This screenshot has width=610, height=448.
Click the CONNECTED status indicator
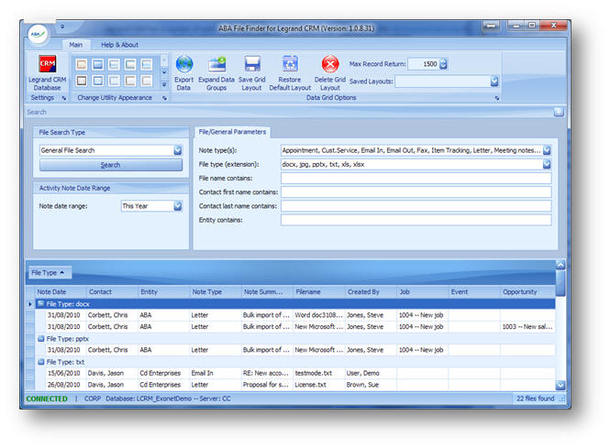point(47,399)
